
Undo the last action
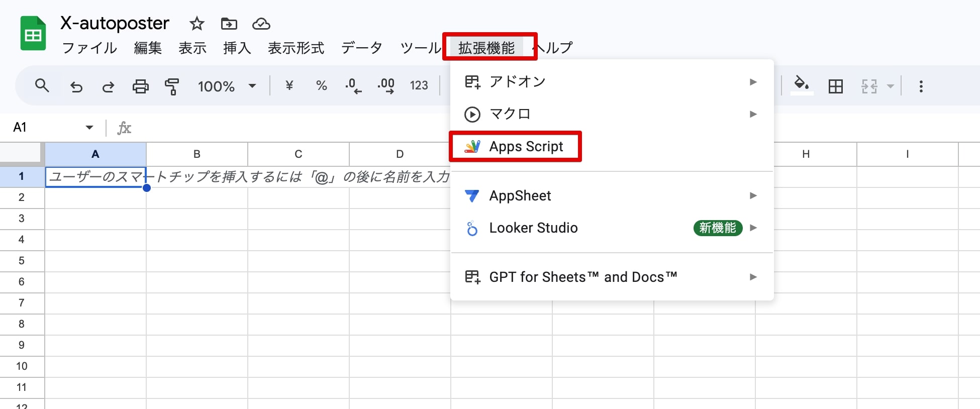click(76, 86)
